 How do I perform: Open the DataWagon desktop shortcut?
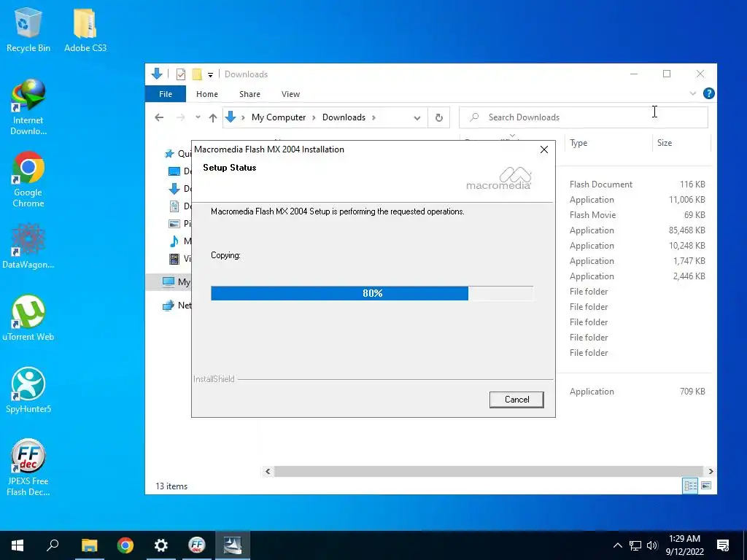coord(28,246)
